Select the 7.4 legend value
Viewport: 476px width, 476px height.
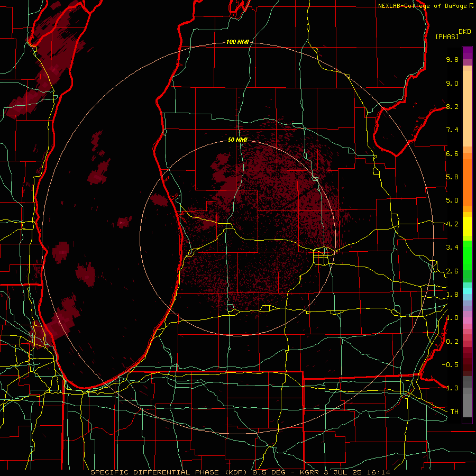point(452,130)
